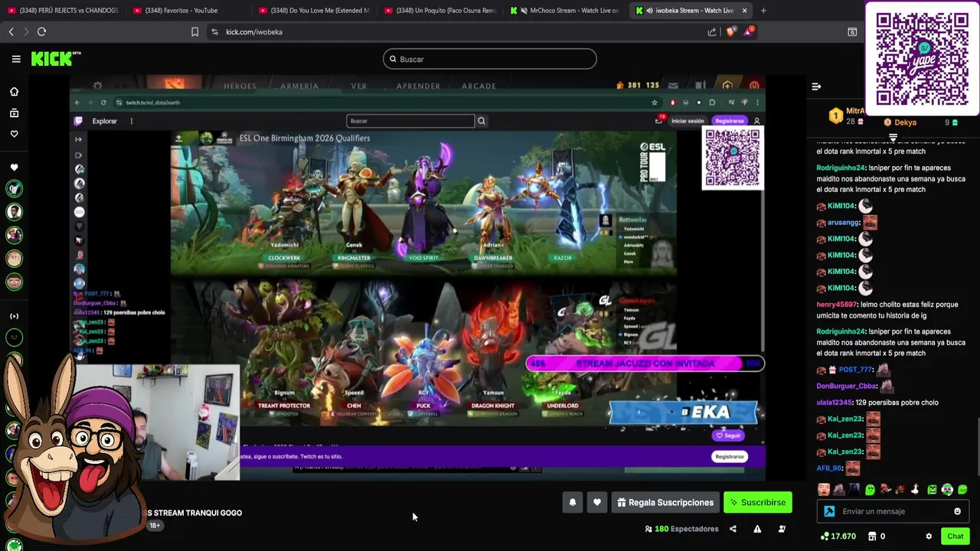Click the green Chat send button
Viewport: 980px width, 551px height.
coord(955,536)
